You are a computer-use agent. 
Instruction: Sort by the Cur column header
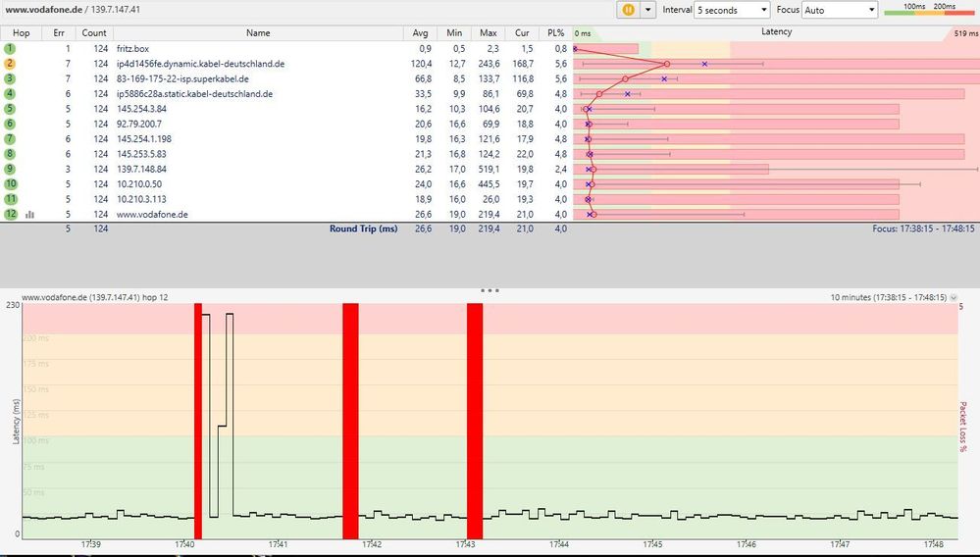(x=523, y=33)
